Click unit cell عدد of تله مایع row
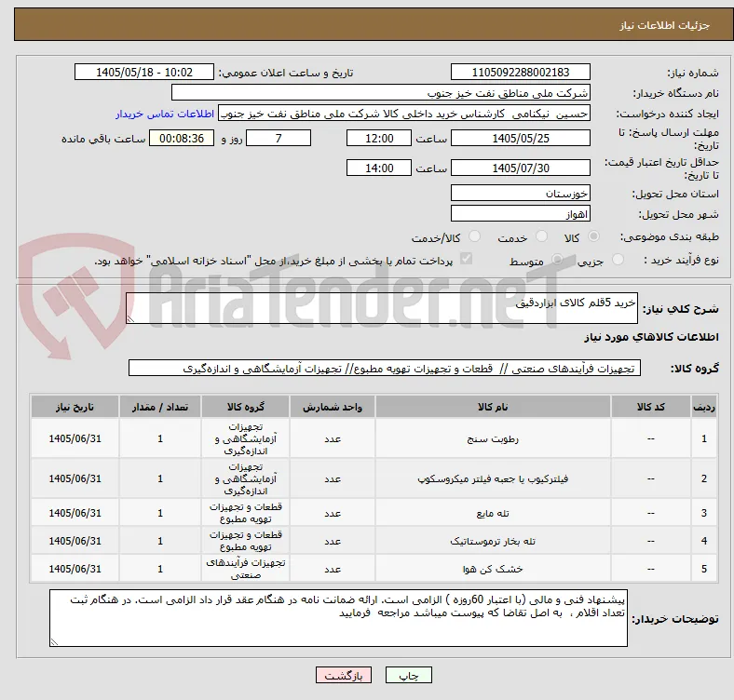This screenshot has width=734, height=700. tap(333, 513)
